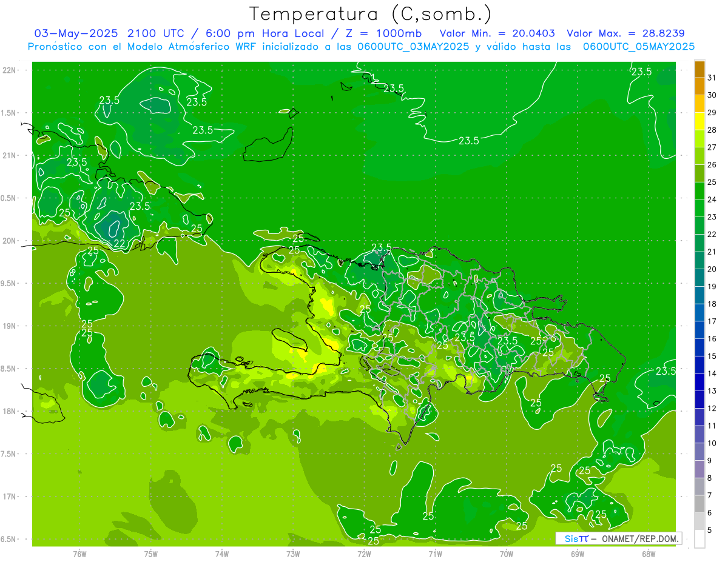
Task: Click the '18N' latitude axis label
Action: tap(10, 412)
